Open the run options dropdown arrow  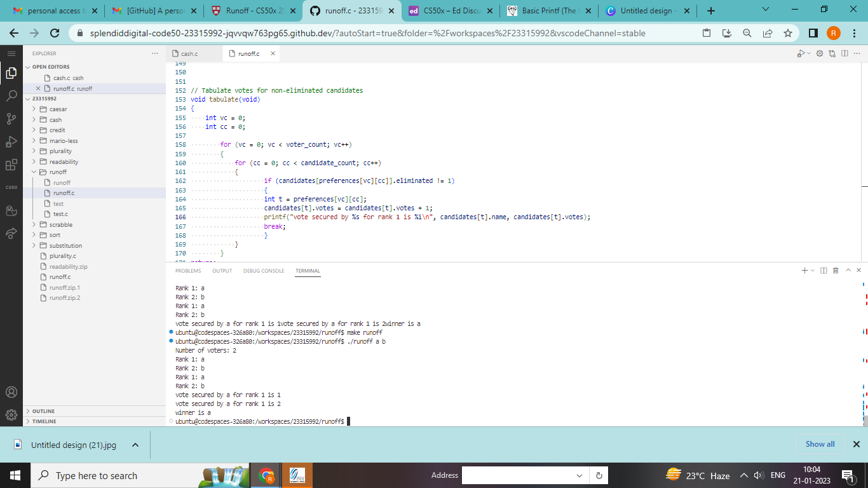click(809, 54)
